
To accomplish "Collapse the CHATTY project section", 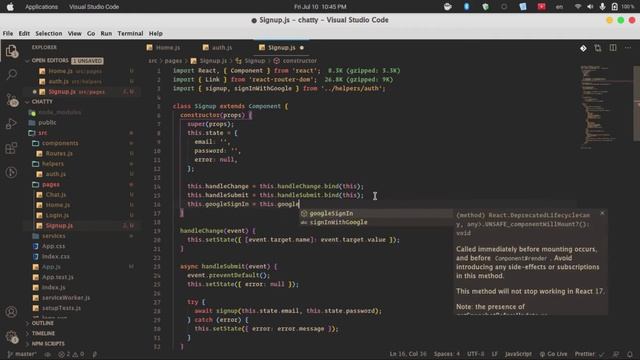I will (x=42, y=101).
